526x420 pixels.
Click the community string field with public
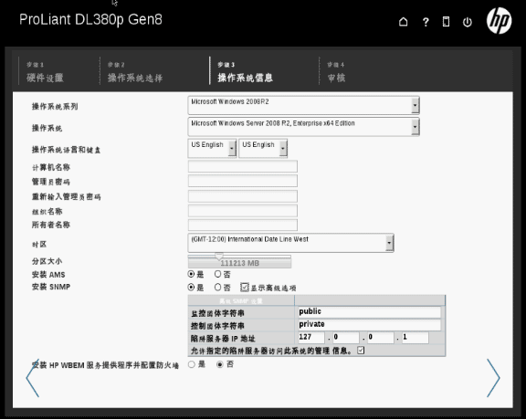pyautogui.click(x=369, y=312)
